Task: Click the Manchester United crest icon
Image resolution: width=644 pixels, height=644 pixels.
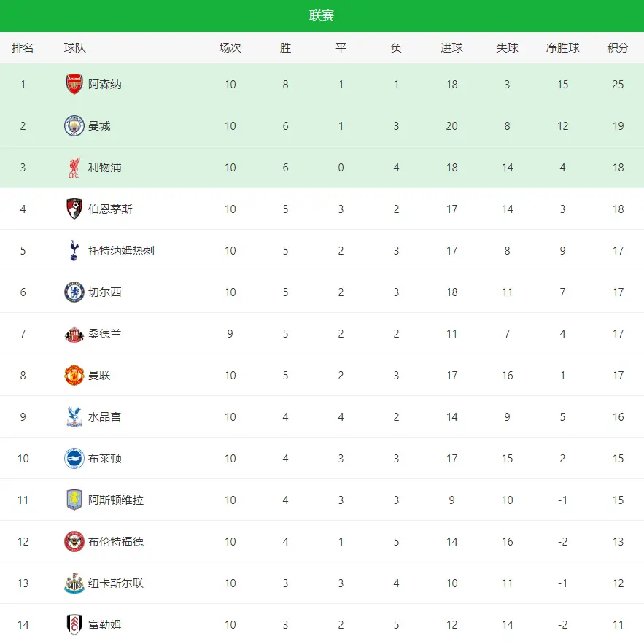Action: point(74,376)
